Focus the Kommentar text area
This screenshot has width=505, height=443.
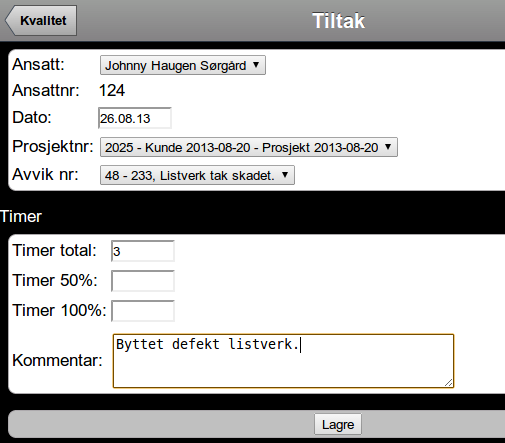click(x=283, y=361)
